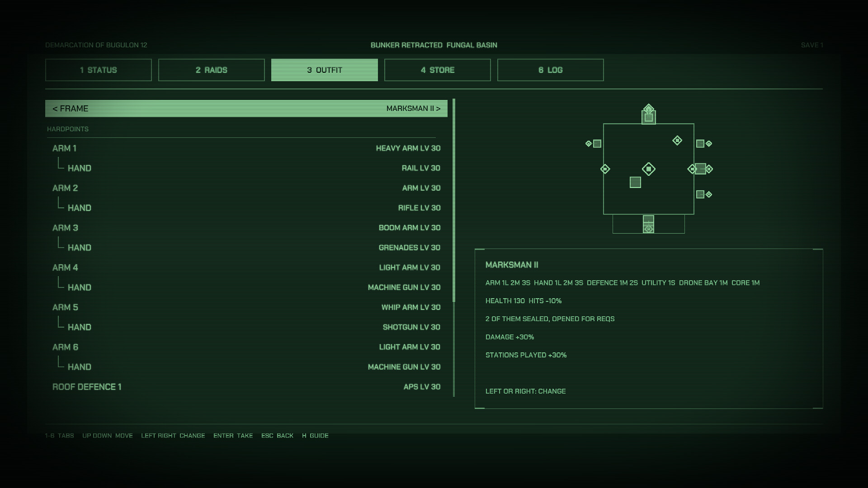Click the ESC BACK hint

[x=277, y=436]
